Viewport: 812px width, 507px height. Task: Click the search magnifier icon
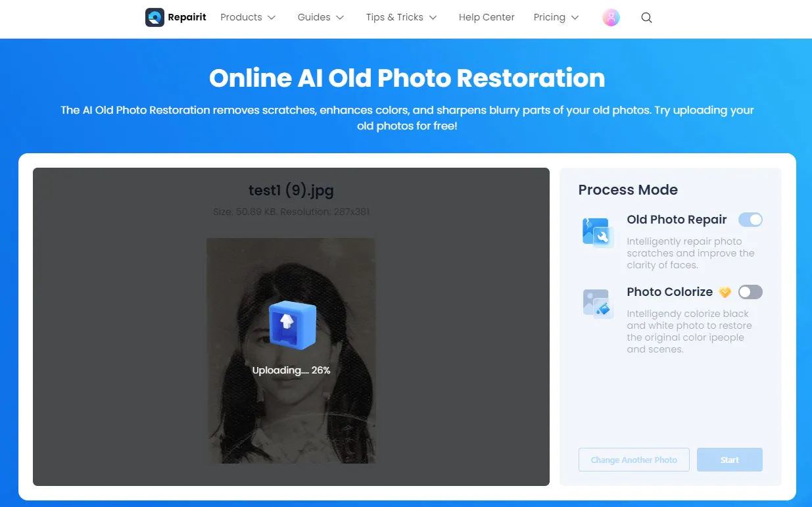point(646,18)
